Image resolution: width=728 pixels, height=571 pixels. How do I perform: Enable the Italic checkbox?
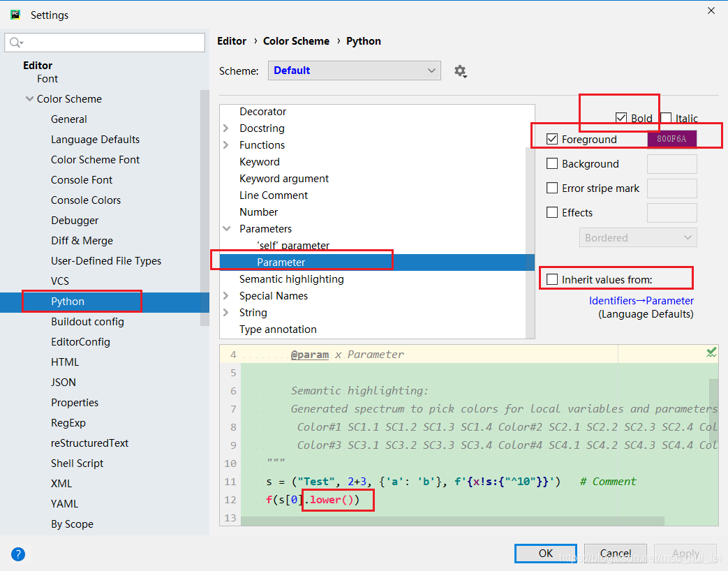(665, 118)
